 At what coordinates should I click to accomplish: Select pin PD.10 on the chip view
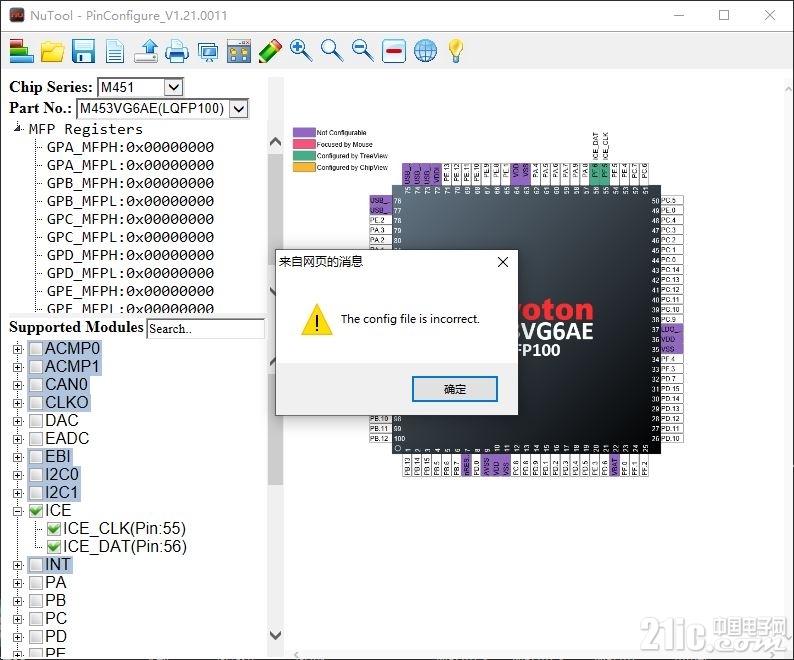coord(671,438)
